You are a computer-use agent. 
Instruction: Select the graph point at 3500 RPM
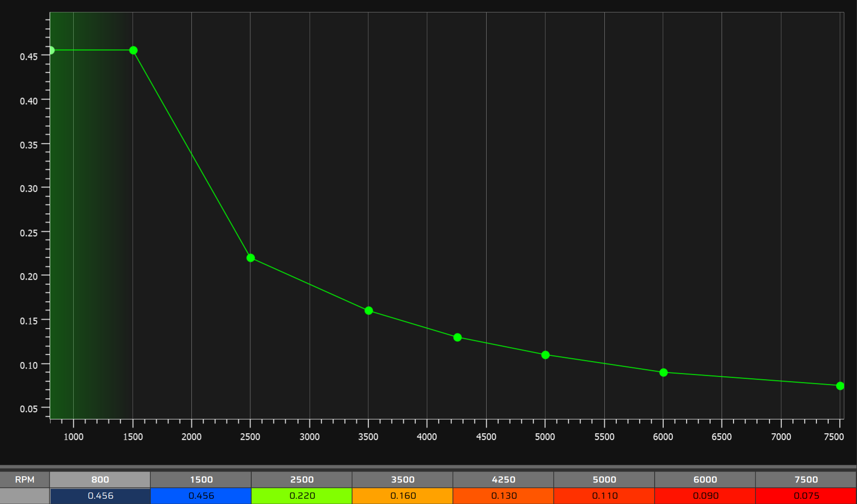point(369,311)
